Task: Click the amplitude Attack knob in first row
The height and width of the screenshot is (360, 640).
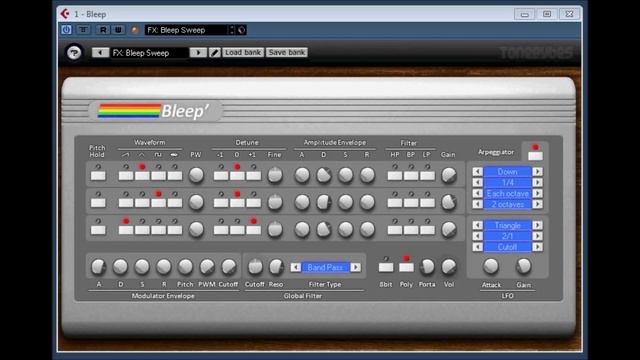Action: pyautogui.click(x=302, y=175)
